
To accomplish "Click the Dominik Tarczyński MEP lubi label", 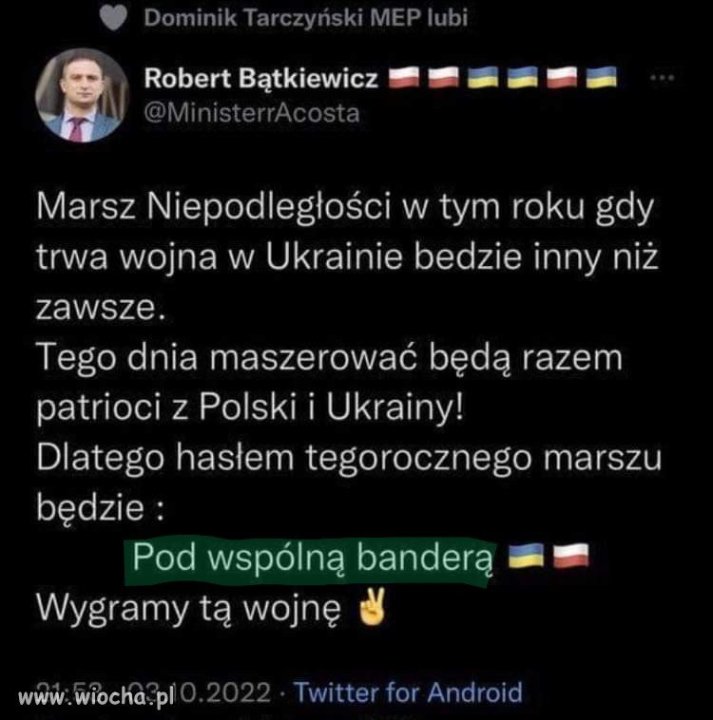I will (306, 18).
